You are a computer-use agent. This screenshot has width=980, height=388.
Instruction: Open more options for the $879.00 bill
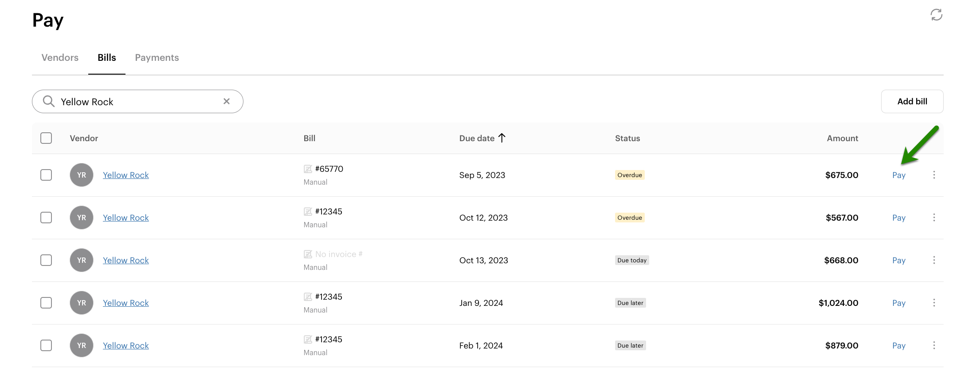[934, 345]
